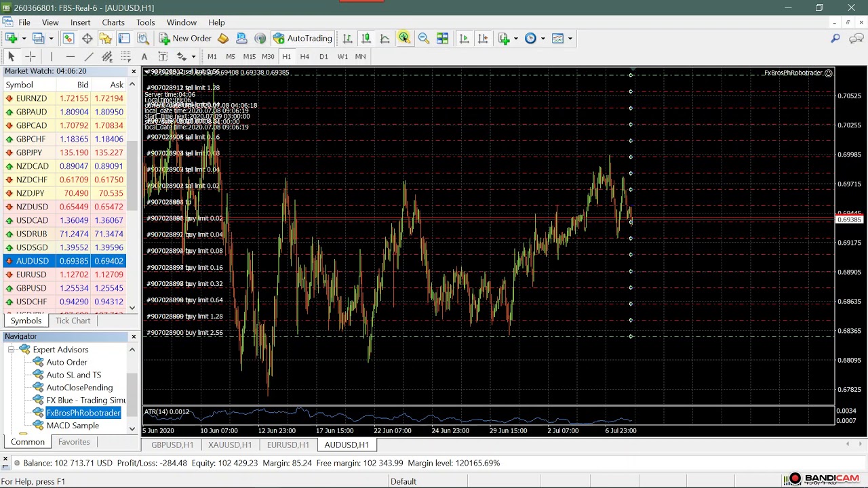Select the Draw Horizontal Line tool
The height and width of the screenshot is (488, 868).
coord(70,57)
